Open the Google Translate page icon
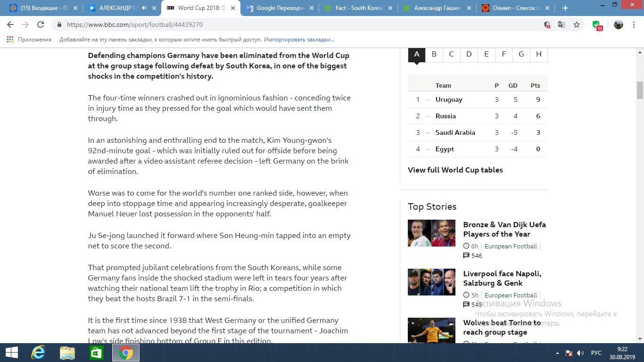Viewport: 644px width, 362px height. (561, 25)
